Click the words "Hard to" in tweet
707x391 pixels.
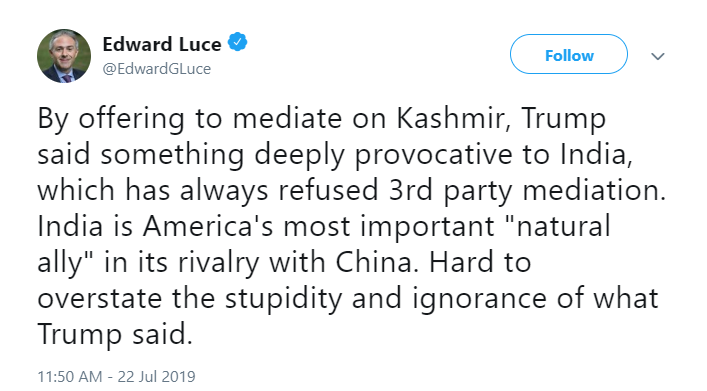click(480, 262)
